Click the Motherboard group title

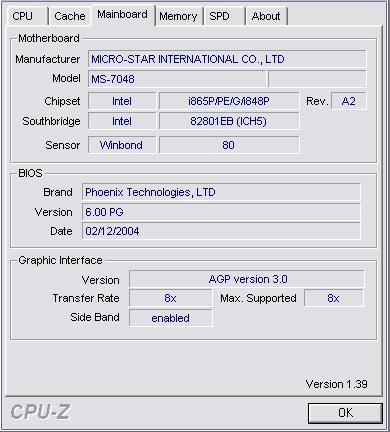(x=49, y=38)
